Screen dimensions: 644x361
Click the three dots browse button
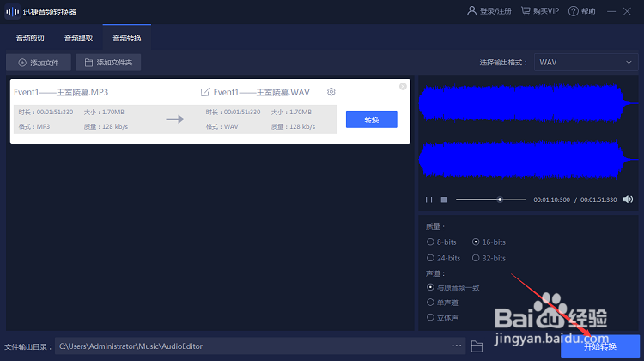click(457, 346)
